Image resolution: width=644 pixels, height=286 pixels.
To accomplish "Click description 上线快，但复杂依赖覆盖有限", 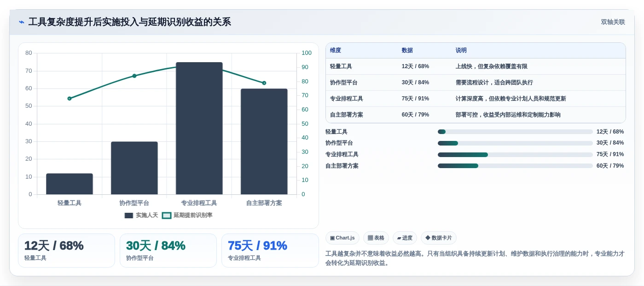I will 492,67.
